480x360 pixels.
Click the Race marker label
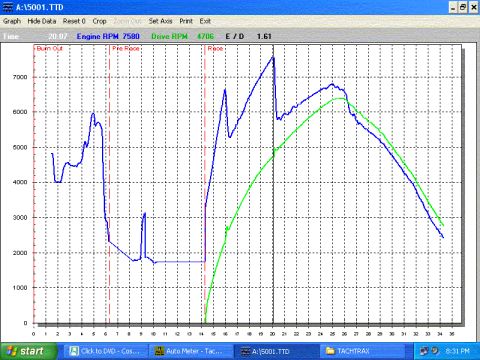pos(215,49)
